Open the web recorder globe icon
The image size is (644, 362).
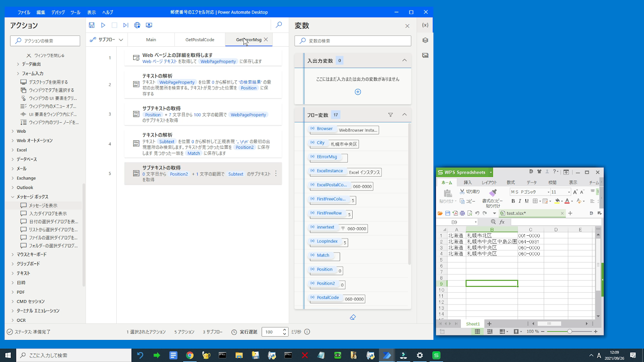click(137, 25)
